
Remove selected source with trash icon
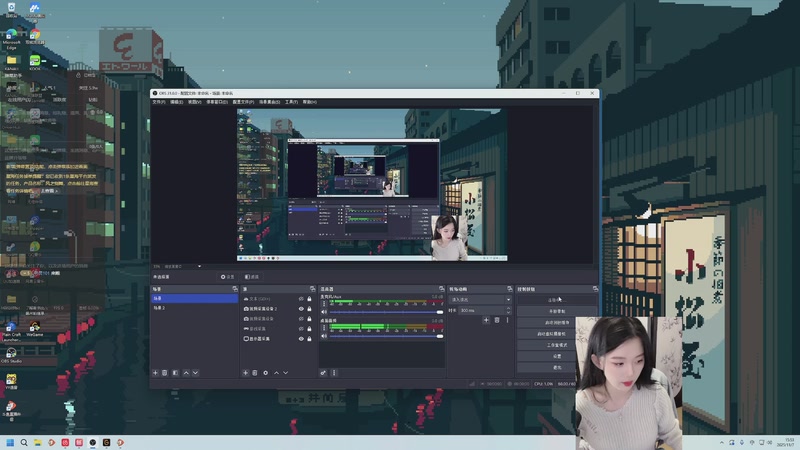coord(255,373)
